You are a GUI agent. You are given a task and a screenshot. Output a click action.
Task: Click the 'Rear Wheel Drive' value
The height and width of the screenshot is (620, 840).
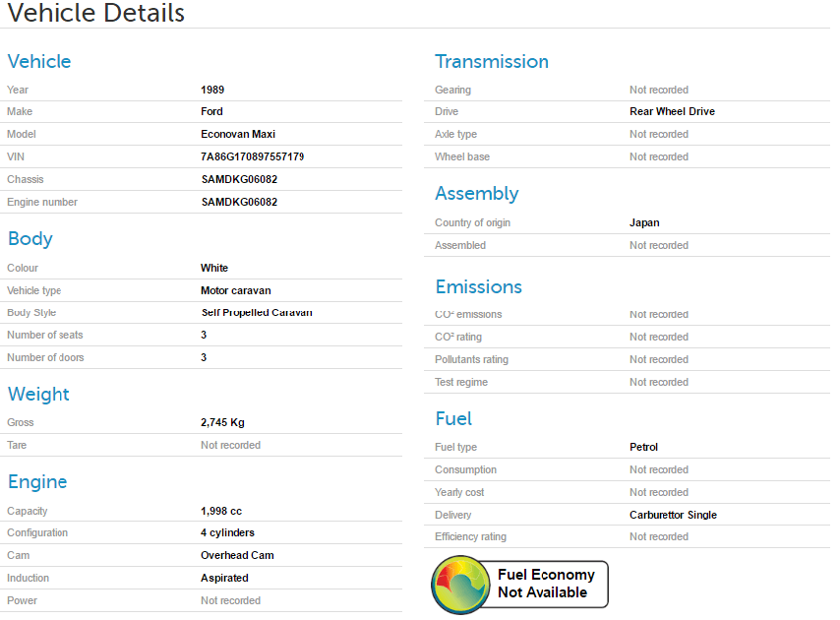click(x=672, y=111)
